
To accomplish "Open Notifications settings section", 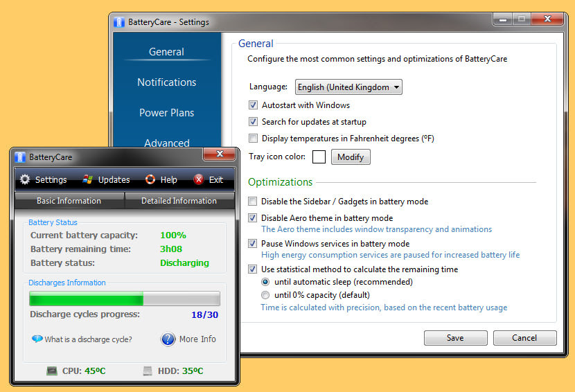I will (x=166, y=82).
